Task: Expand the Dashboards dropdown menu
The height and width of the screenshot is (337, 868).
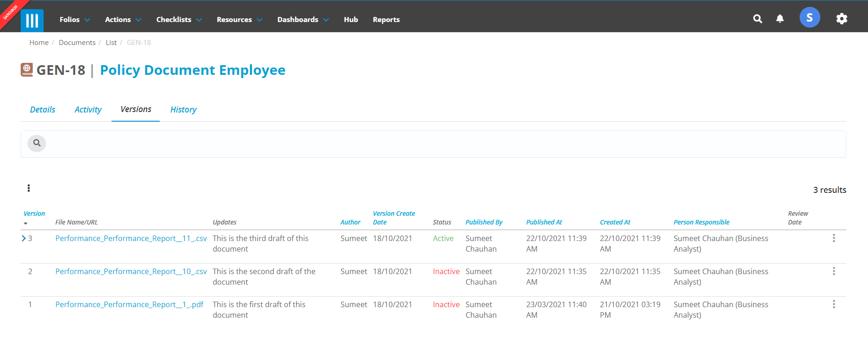Action: (303, 20)
